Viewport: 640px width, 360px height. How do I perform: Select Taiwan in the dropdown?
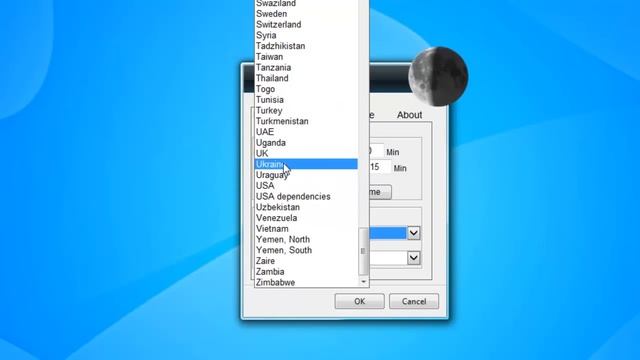point(306,57)
